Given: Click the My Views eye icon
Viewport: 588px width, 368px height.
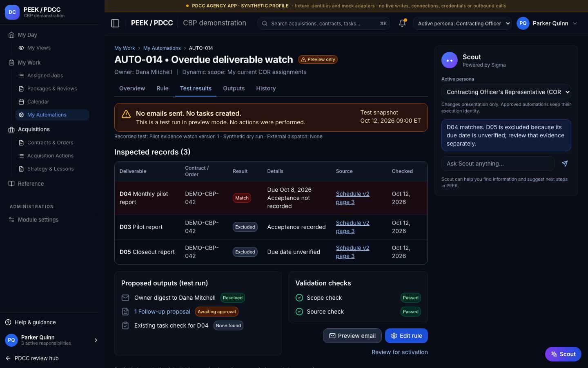Looking at the screenshot, I should pos(21,48).
